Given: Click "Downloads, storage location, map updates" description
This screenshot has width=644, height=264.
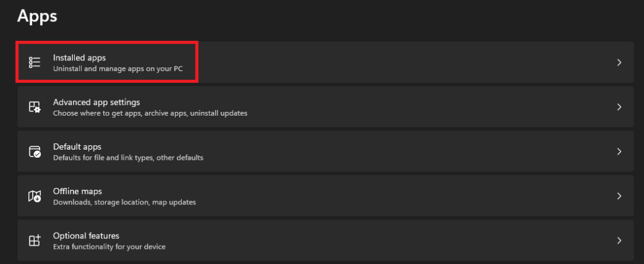Looking at the screenshot, I should 124,202.
